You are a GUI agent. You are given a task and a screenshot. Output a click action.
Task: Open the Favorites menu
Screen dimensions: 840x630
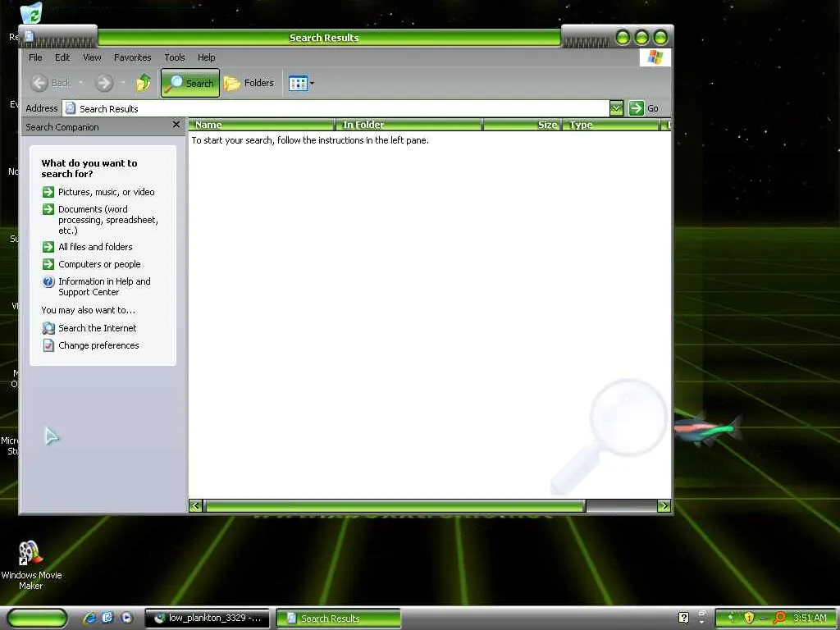pos(132,57)
